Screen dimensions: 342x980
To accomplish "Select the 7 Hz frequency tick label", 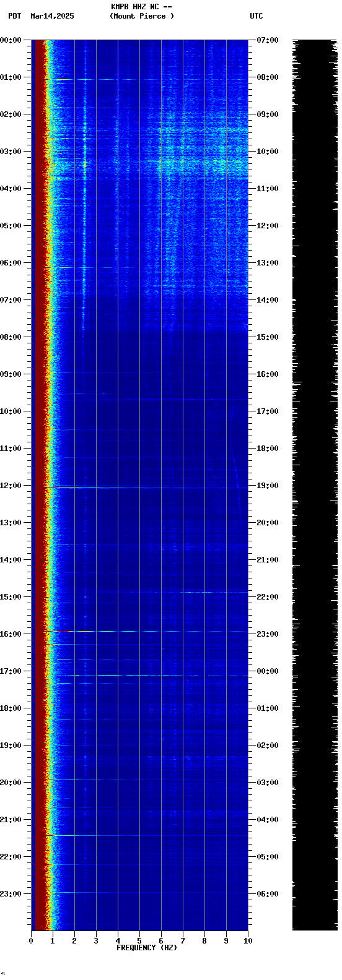I will click(183, 941).
